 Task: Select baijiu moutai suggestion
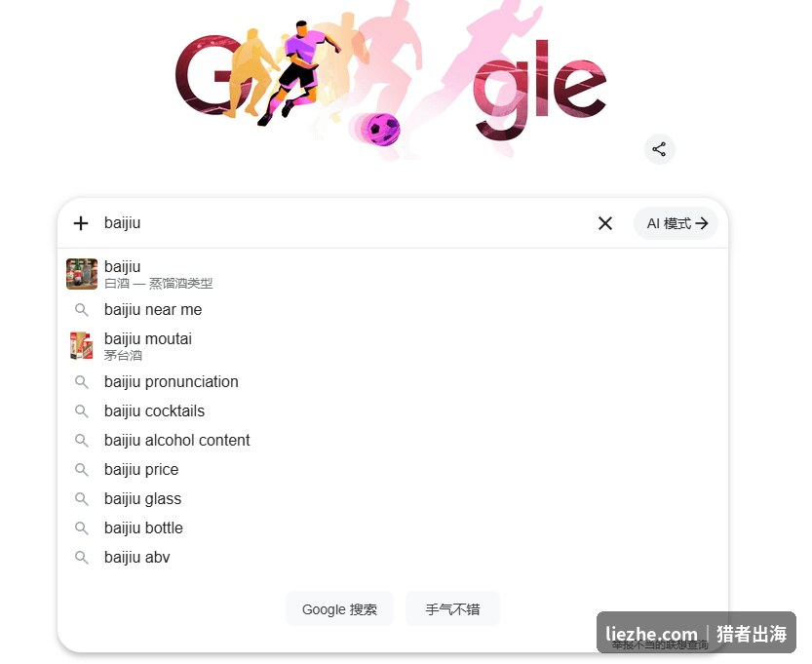click(x=393, y=346)
